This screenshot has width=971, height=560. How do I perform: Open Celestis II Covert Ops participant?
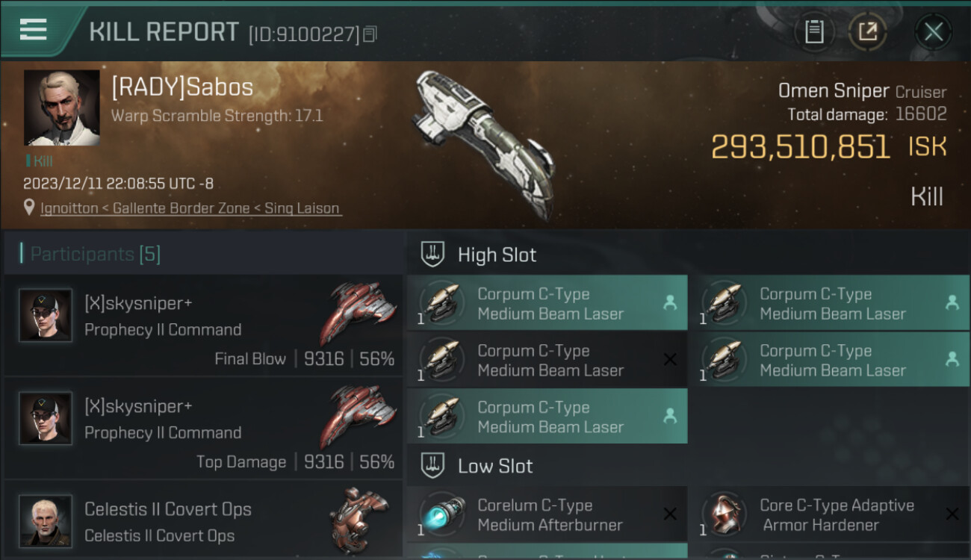[203, 520]
